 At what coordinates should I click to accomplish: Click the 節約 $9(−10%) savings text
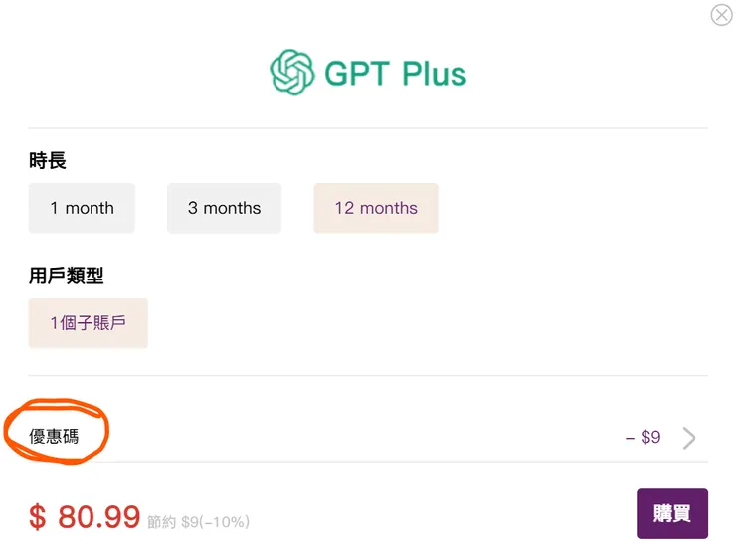pos(198,521)
